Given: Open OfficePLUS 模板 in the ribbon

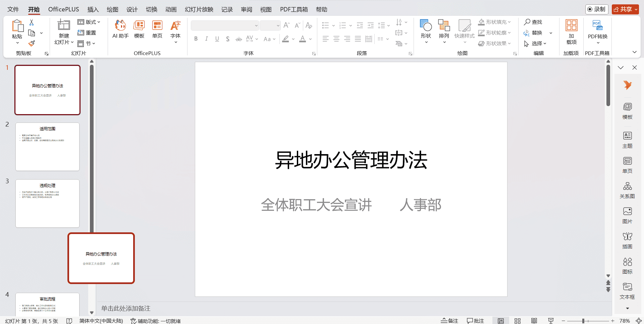Looking at the screenshot, I should pyautogui.click(x=139, y=29).
